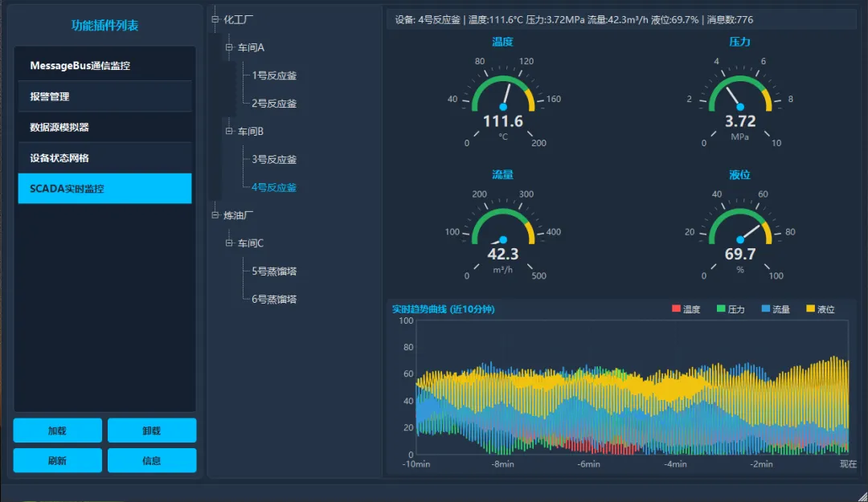Click the 车间C tree label
The width and height of the screenshot is (868, 502).
pyautogui.click(x=251, y=243)
